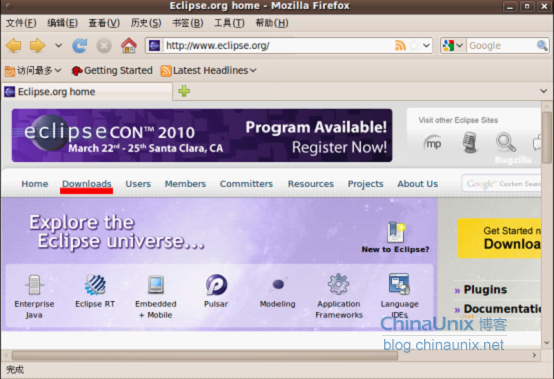The image size is (554, 379).
Task: Click the EclipseCon 2010 banner
Action: (x=202, y=135)
